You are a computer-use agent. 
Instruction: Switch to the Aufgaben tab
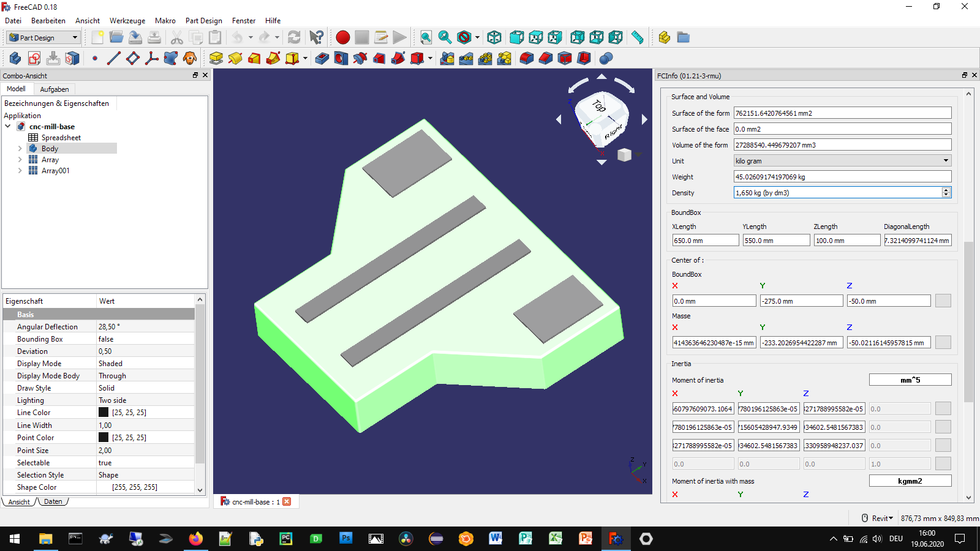coord(55,89)
